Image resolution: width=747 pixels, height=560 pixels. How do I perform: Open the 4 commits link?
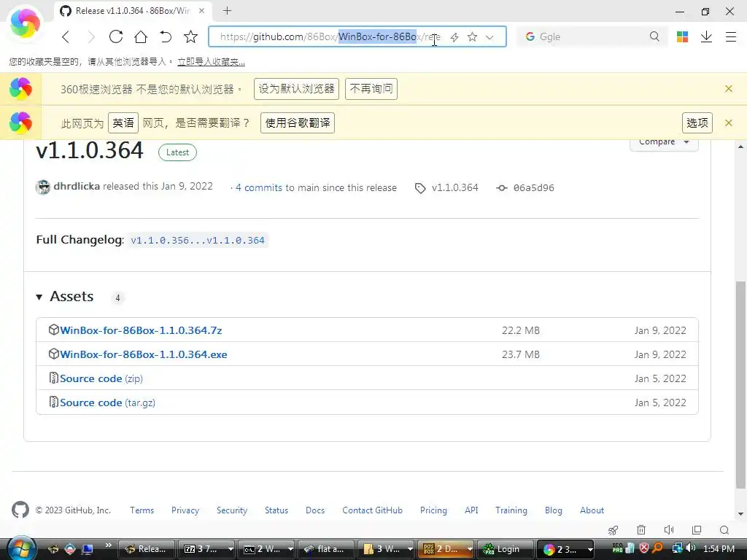point(259,187)
